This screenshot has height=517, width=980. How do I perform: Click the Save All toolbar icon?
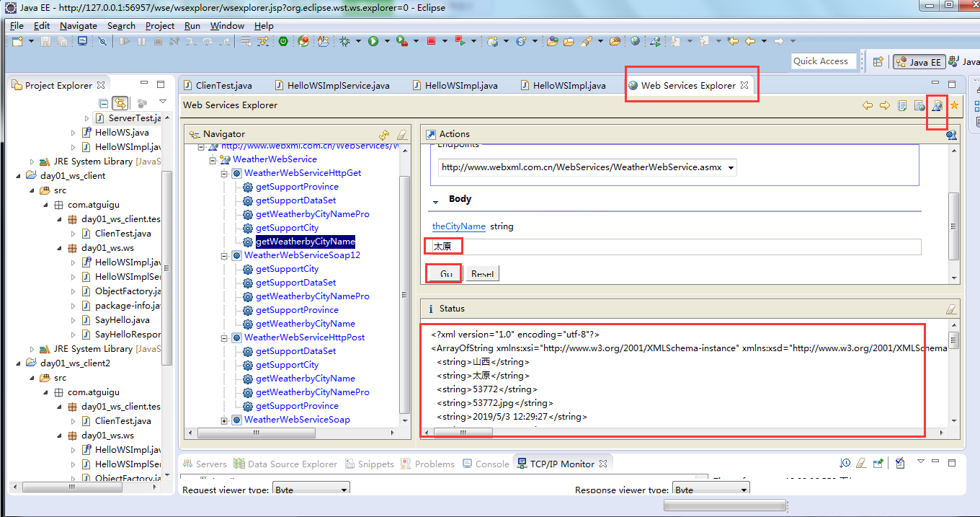coord(63,41)
